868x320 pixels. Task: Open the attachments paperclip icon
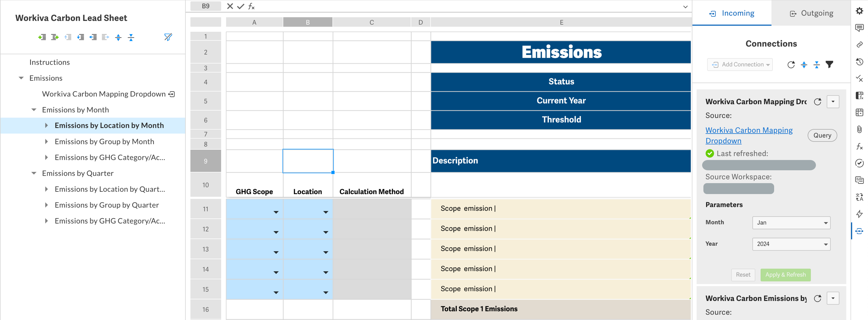click(860, 129)
